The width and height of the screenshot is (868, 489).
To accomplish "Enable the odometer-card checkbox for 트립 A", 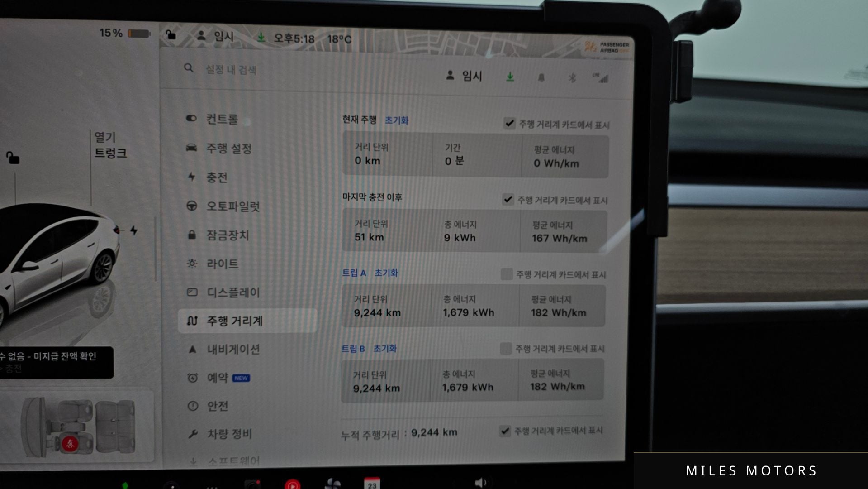I will pos(507,274).
